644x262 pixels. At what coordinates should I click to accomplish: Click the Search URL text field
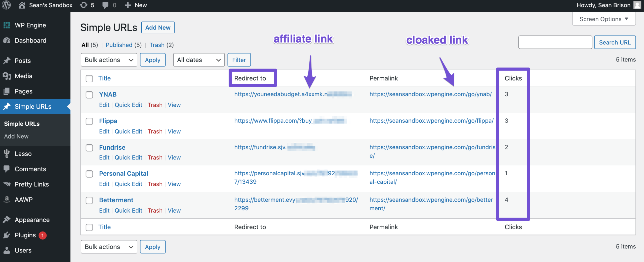coord(555,42)
